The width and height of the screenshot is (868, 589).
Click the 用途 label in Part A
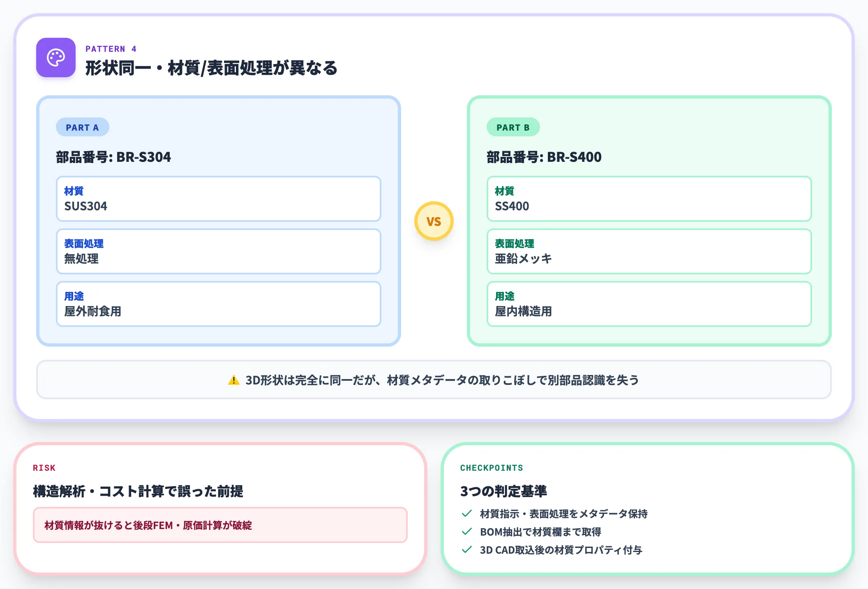point(74,296)
